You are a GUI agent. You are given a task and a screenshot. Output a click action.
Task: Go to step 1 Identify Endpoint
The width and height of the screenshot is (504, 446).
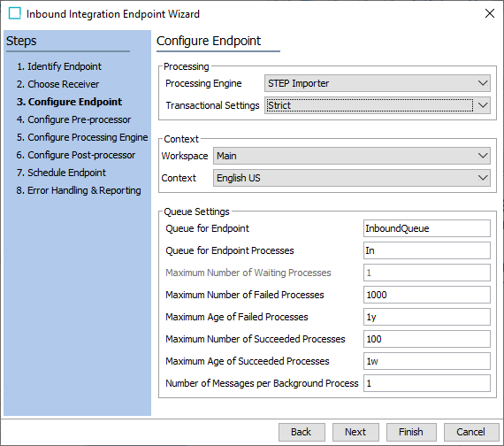point(59,66)
